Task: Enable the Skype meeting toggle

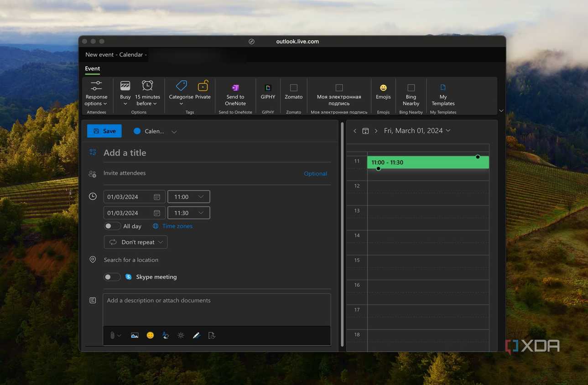Action: (x=112, y=277)
